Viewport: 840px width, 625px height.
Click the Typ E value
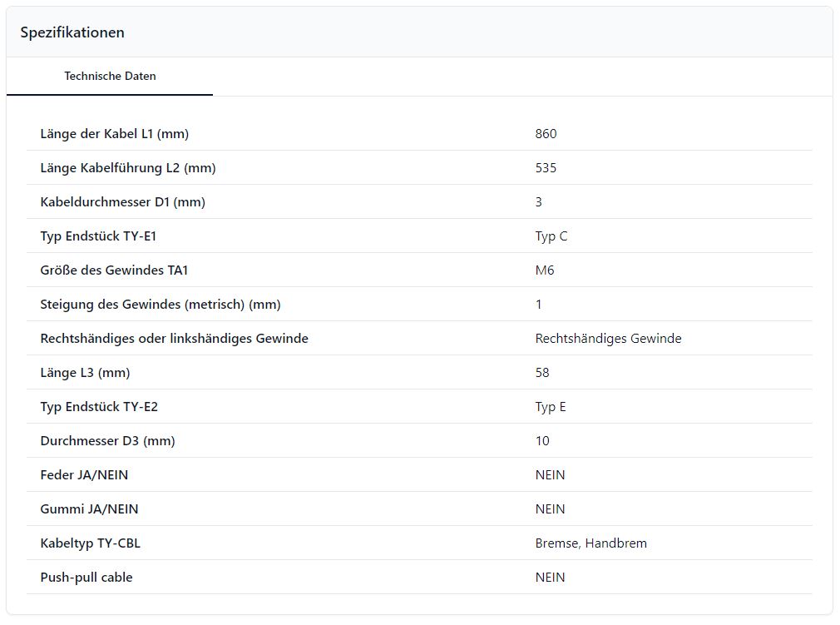(x=551, y=407)
